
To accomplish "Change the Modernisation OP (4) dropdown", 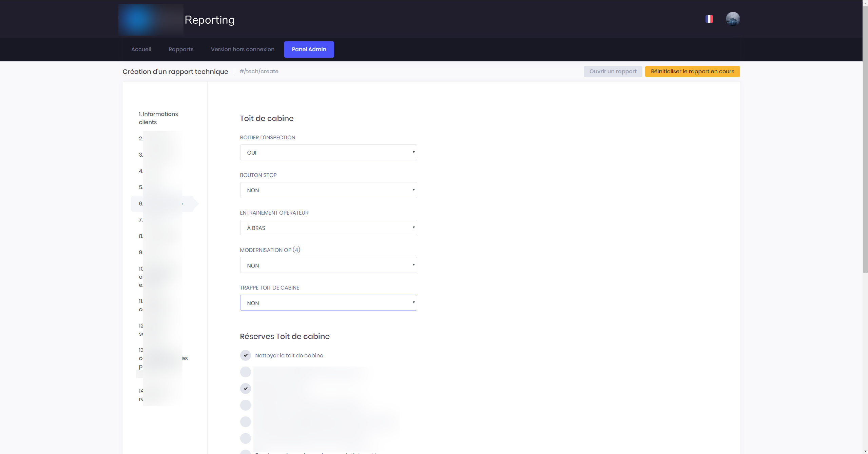I will click(x=328, y=265).
